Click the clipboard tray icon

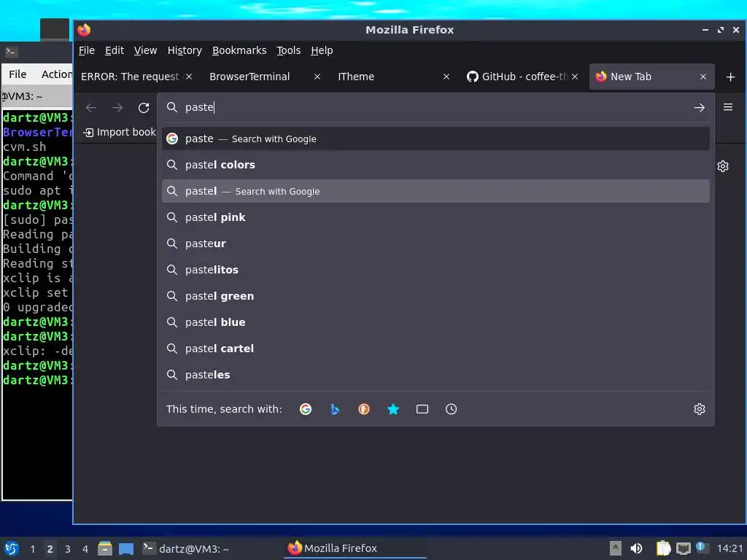(x=663, y=548)
